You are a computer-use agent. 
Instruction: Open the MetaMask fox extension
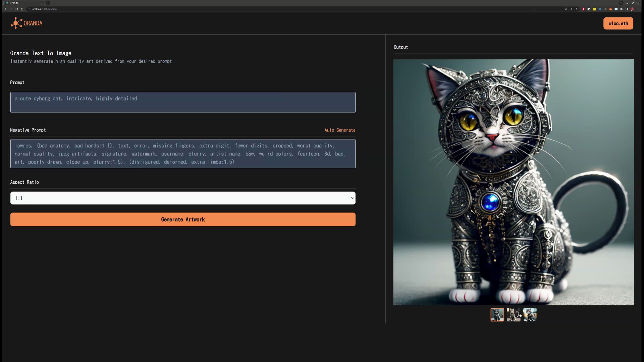pyautogui.click(x=610, y=9)
